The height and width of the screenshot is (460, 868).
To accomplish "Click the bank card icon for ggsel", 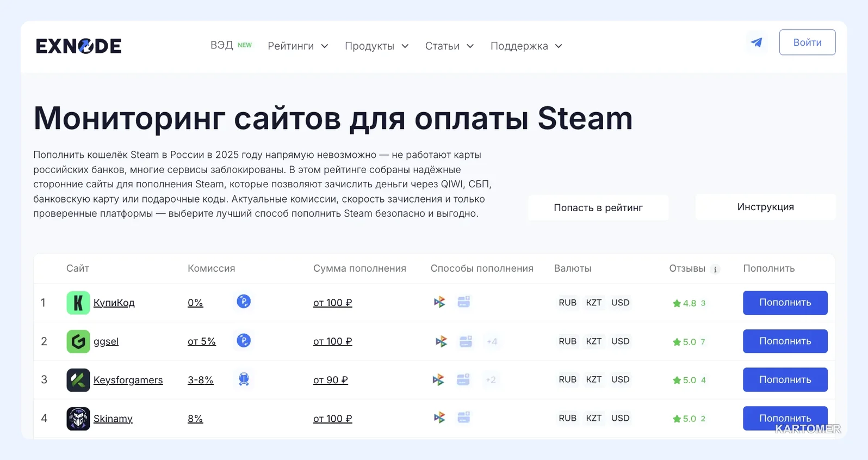I will point(466,341).
